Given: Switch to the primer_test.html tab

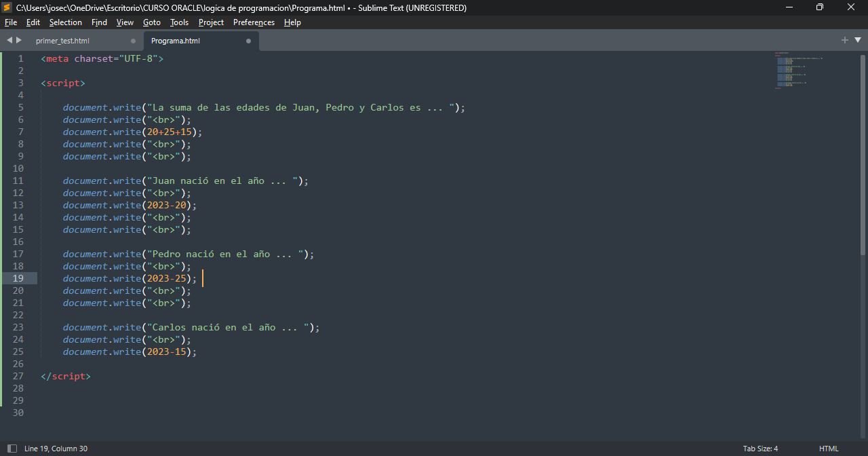Looking at the screenshot, I should coord(62,41).
